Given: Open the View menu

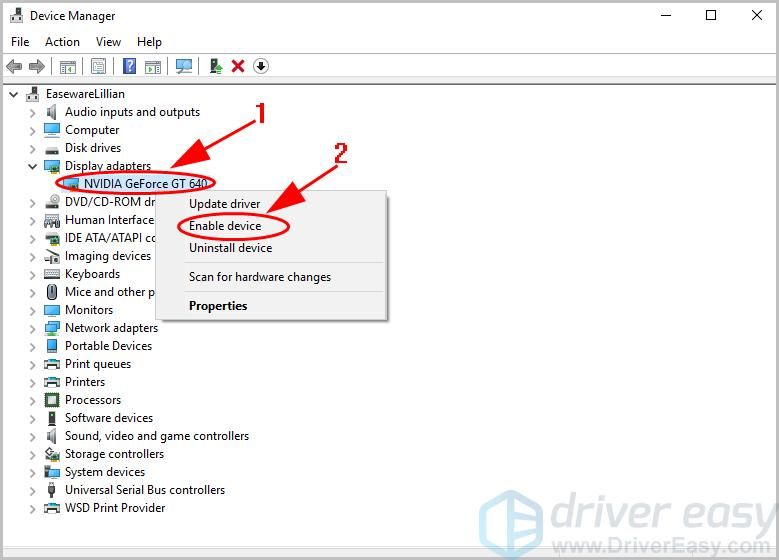Looking at the screenshot, I should (x=108, y=42).
